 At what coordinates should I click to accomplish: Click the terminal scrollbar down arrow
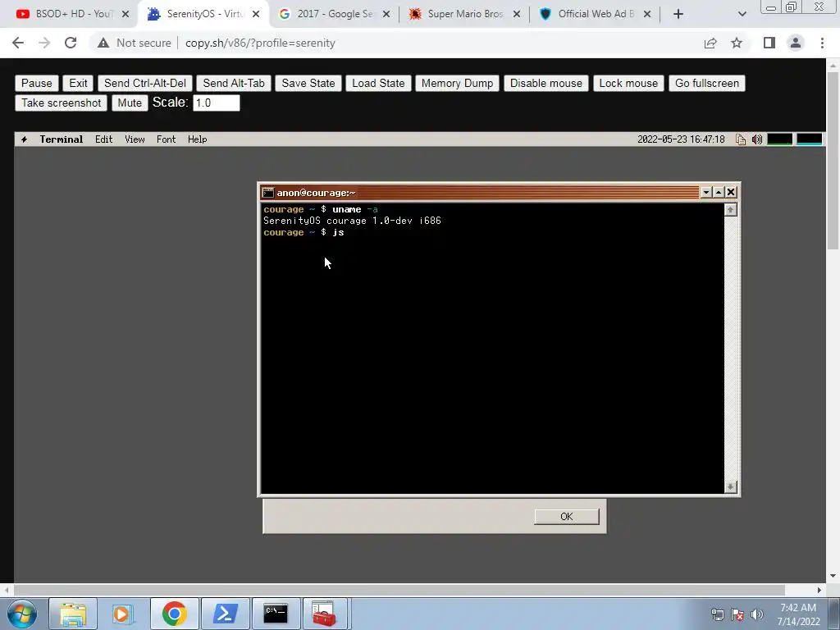click(731, 486)
